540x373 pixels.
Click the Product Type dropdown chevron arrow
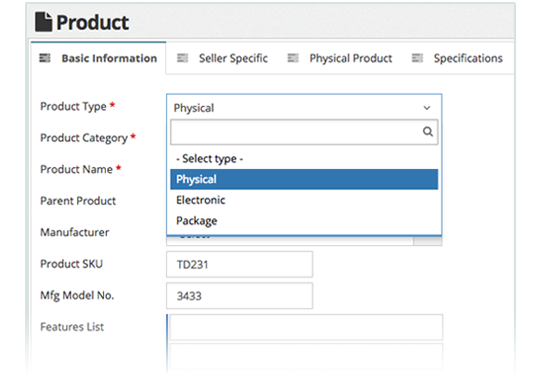point(427,108)
